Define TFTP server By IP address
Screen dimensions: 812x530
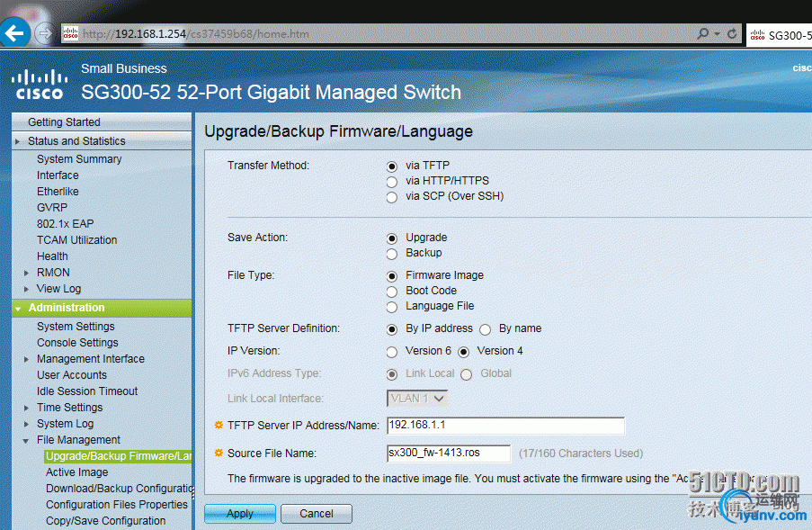point(392,329)
